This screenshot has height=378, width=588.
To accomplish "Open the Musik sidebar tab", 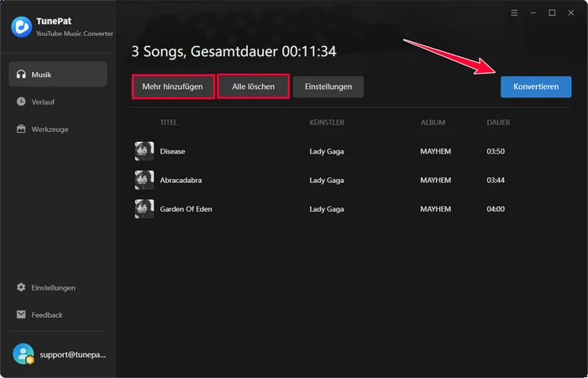I will pyautogui.click(x=58, y=74).
